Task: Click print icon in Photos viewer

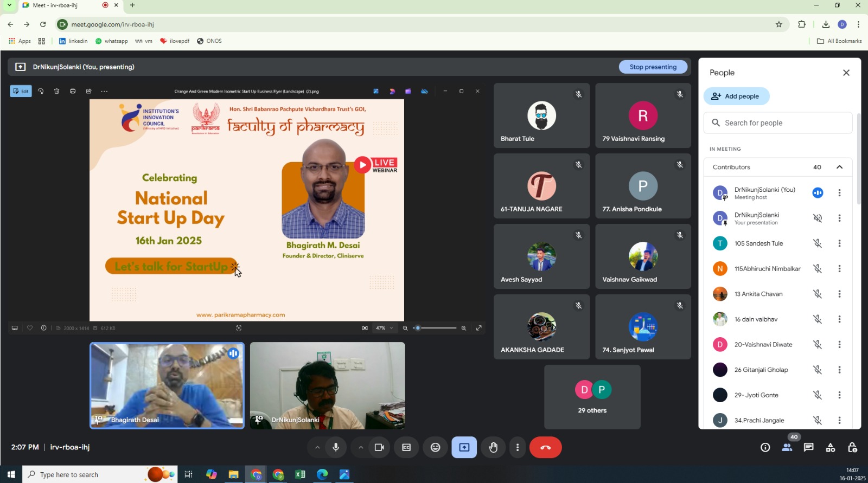Action: point(73,91)
